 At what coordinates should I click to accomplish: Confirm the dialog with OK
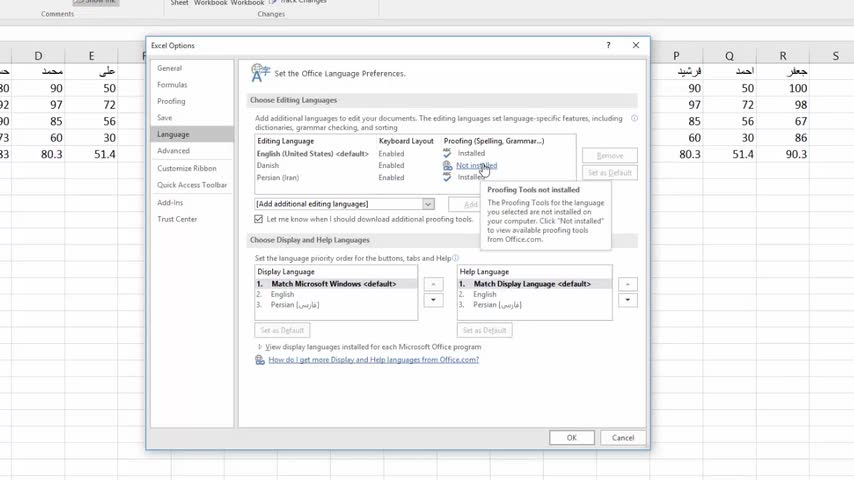coord(571,438)
